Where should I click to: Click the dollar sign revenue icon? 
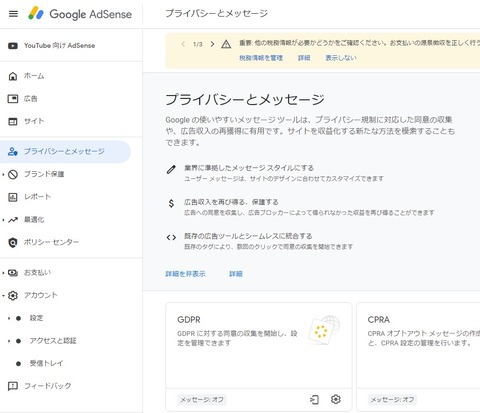pyautogui.click(x=171, y=203)
